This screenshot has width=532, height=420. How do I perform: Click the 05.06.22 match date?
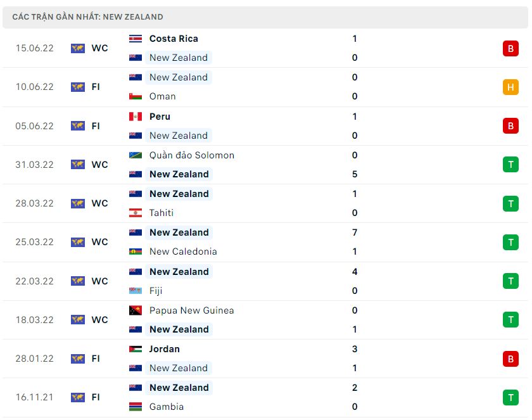35,126
